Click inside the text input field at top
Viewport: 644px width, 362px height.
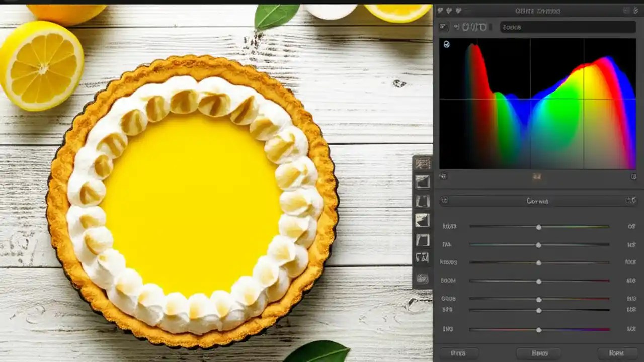point(568,27)
